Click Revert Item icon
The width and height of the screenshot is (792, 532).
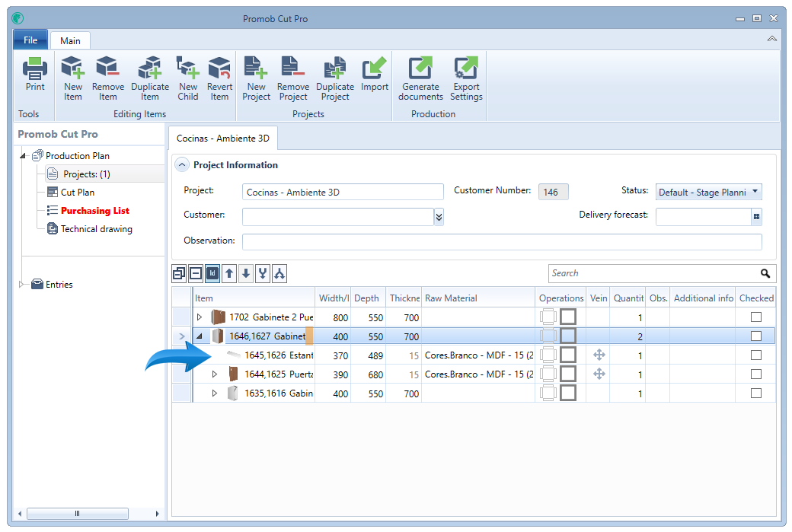(x=220, y=68)
